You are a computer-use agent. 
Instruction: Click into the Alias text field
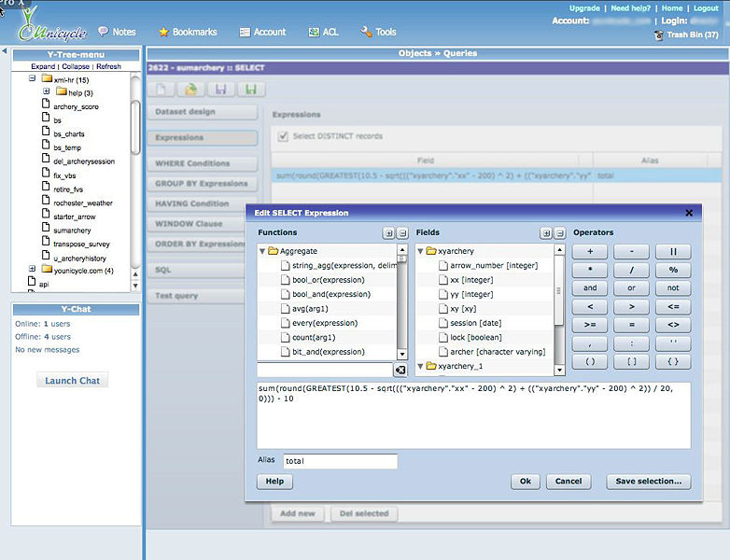[x=340, y=461]
